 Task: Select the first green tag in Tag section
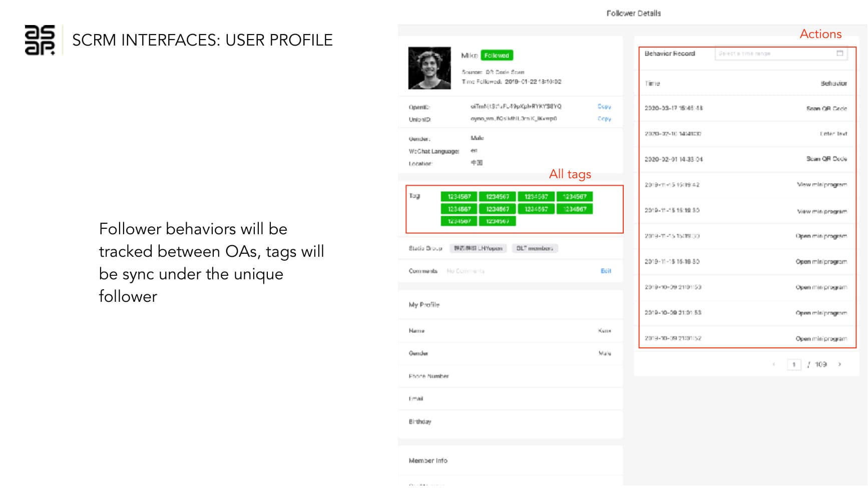pyautogui.click(x=459, y=197)
